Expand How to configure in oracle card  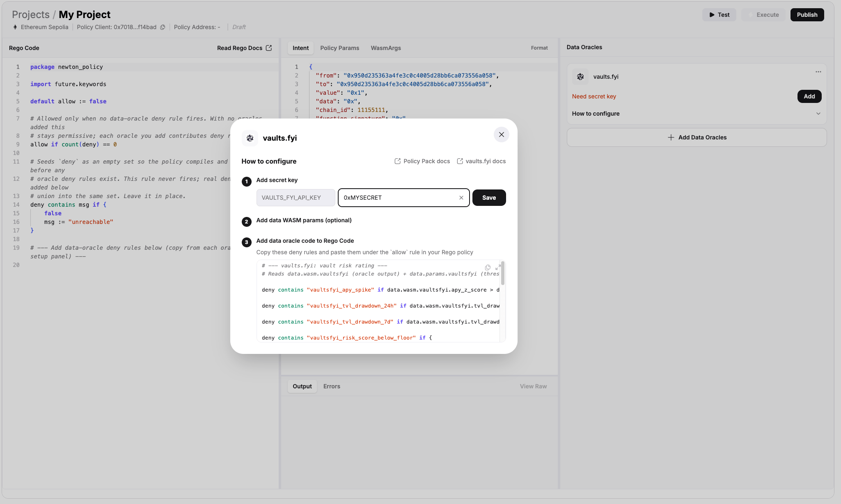(x=697, y=114)
